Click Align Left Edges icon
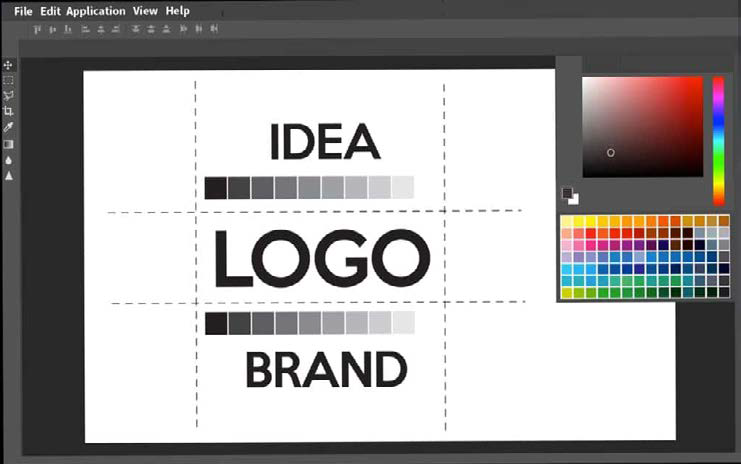Viewport: 741px width, 464px height. [x=86, y=29]
